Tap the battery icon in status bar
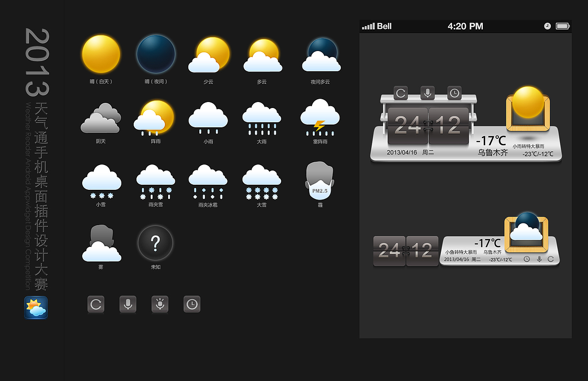This screenshot has height=381, width=588. click(563, 26)
